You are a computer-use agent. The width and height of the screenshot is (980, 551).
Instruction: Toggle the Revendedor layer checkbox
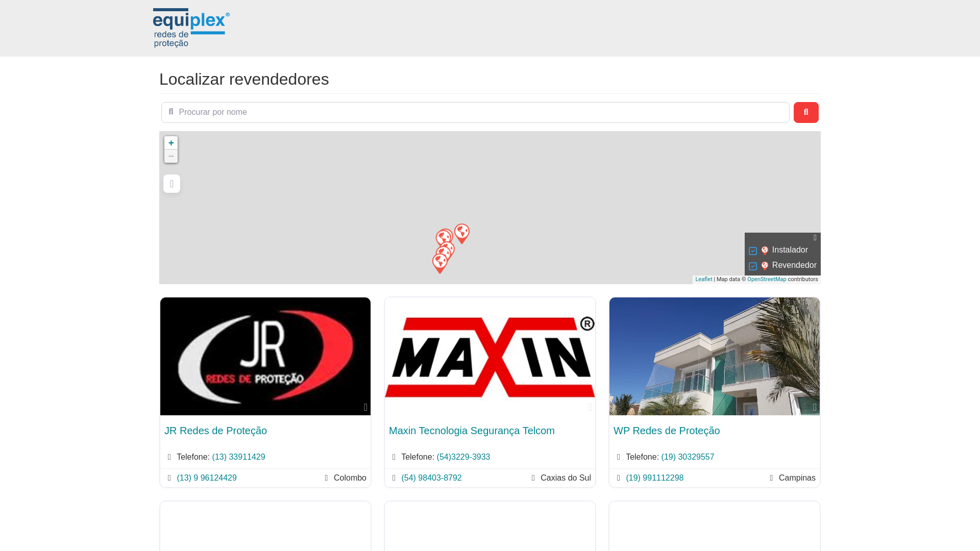pos(753,266)
